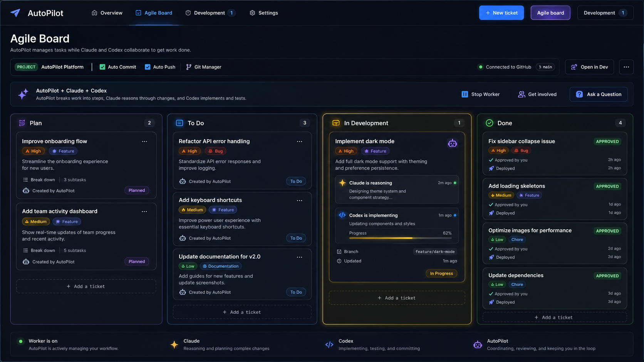Expand Break down on Add team activity dashboard
644x362 pixels.
tap(39, 250)
